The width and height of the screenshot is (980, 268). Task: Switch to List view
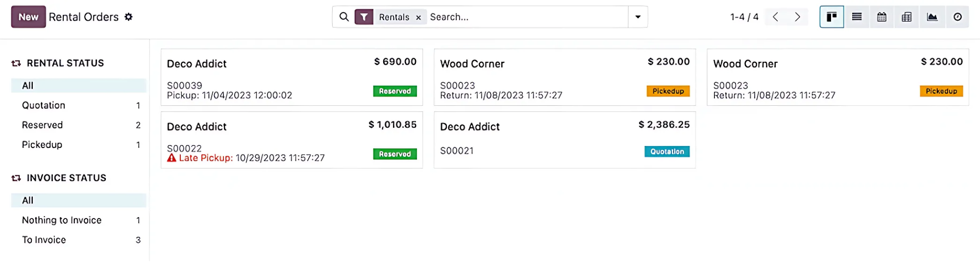point(857,17)
